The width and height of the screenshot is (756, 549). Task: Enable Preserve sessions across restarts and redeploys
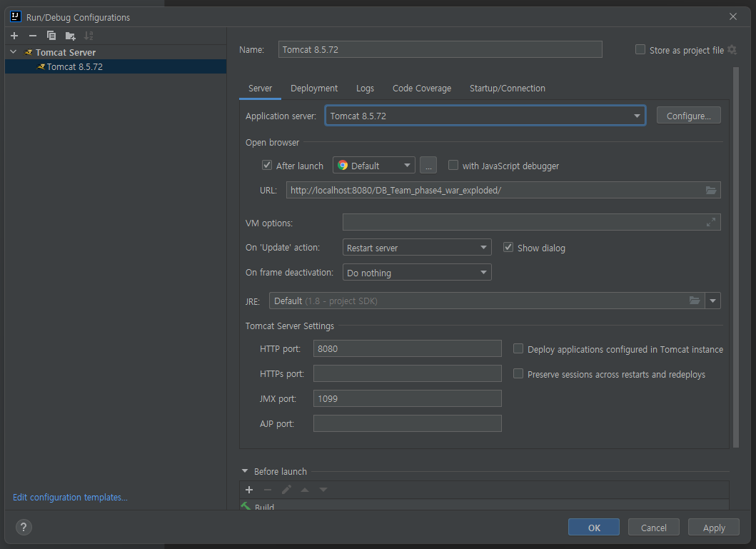point(518,373)
